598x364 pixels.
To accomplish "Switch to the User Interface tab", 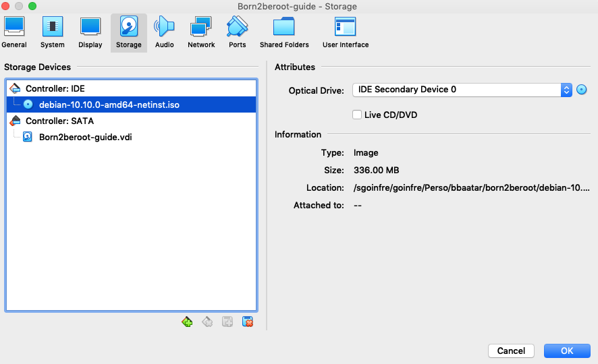I will point(346,33).
